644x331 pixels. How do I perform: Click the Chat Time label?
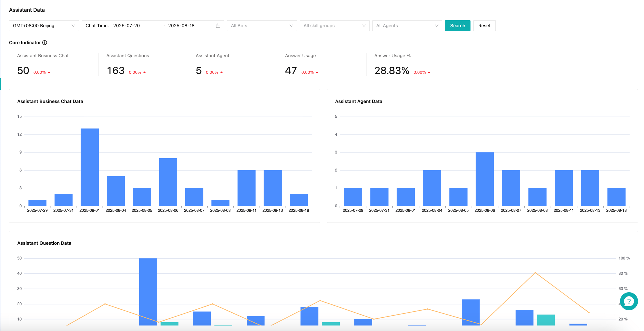click(97, 26)
